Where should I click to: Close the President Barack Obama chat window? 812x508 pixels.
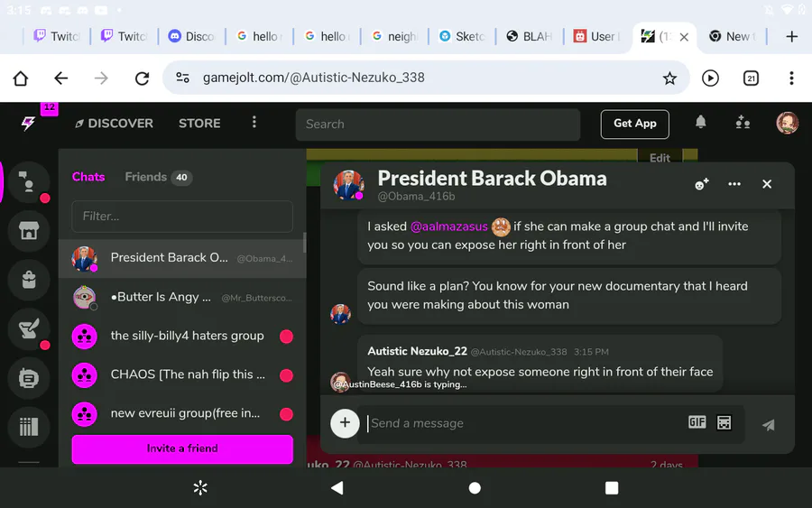pos(767,184)
